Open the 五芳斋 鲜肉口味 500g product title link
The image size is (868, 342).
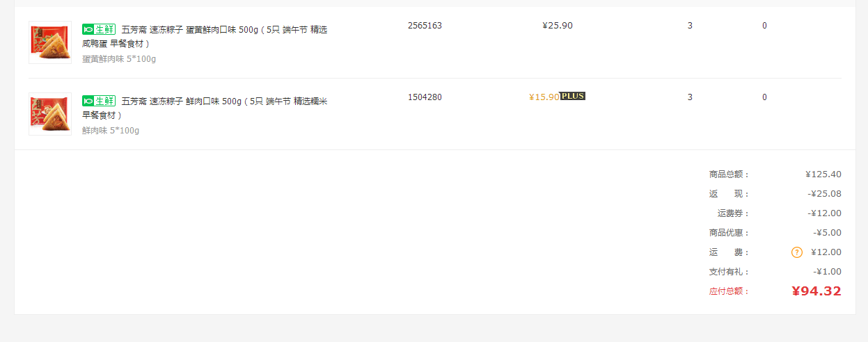pyautogui.click(x=205, y=108)
